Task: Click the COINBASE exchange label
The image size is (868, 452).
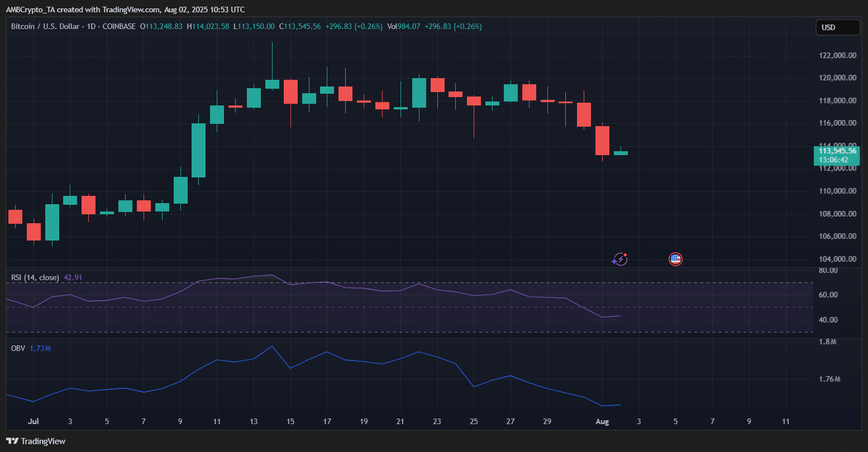Action: tap(119, 26)
